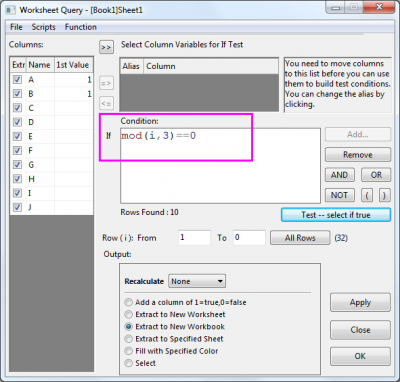This screenshot has height=382, width=400.
Task: Insert NOT operator into the condition
Action: [340, 195]
